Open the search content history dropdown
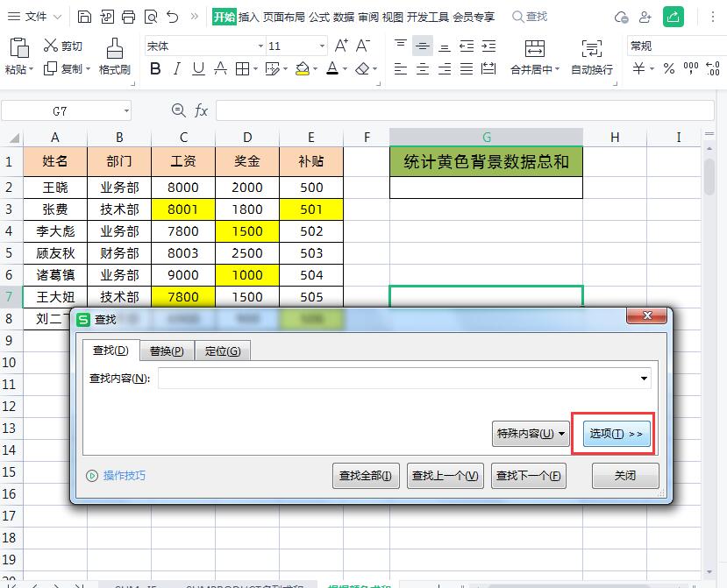 [644, 378]
